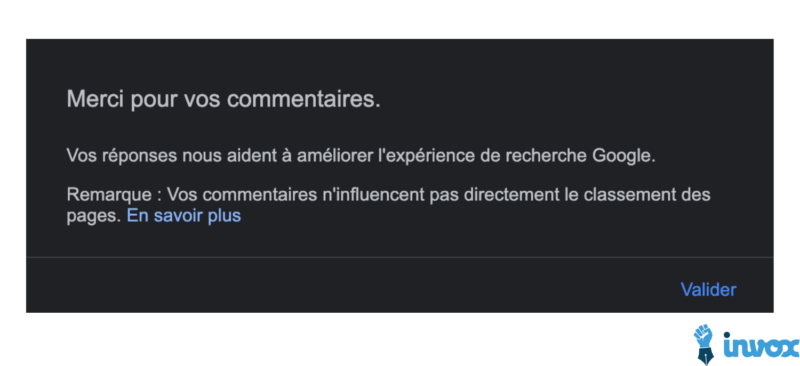800x366 pixels.
Task: Click the pen nib under the fist logo
Action: (x=706, y=357)
